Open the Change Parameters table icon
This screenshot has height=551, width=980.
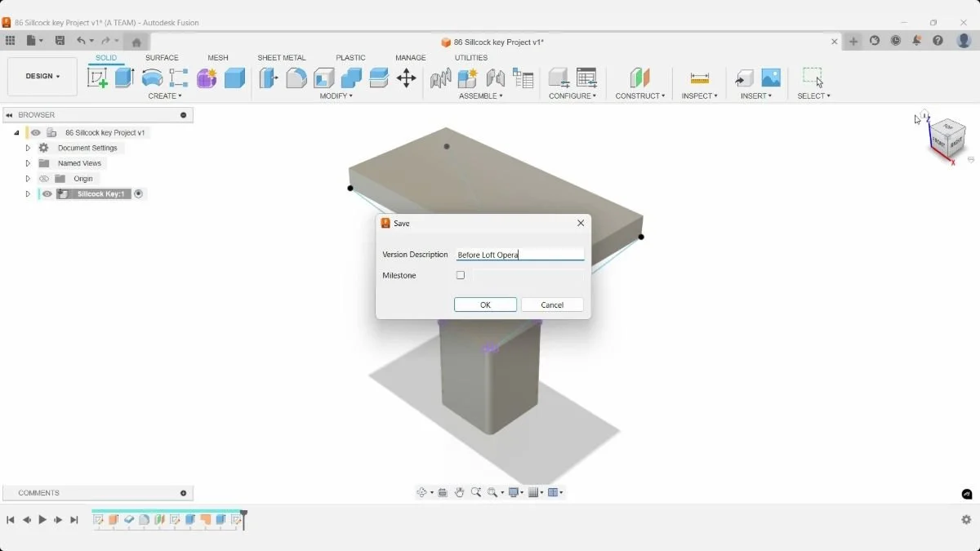586,78
